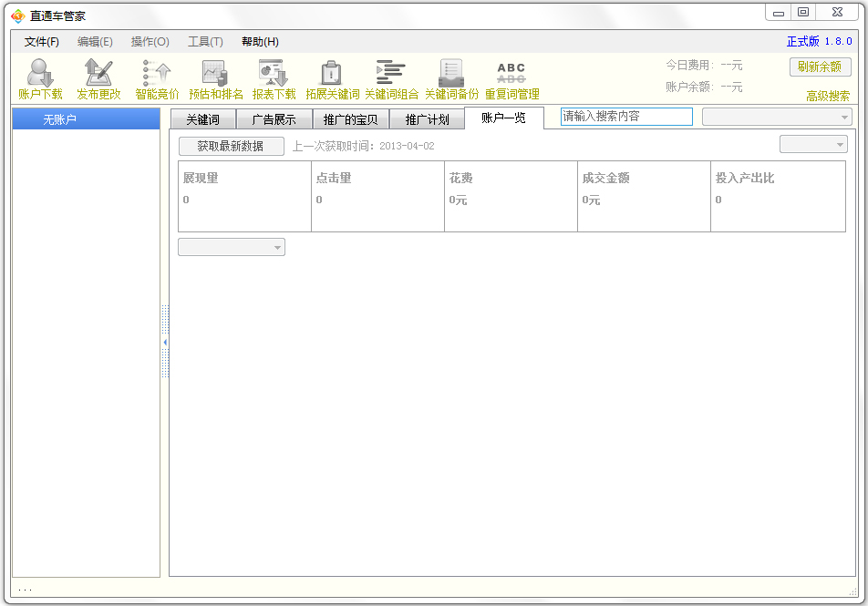Open the 智能竞价 smart bidding tool
The width and height of the screenshot is (868, 606).
pyautogui.click(x=157, y=79)
